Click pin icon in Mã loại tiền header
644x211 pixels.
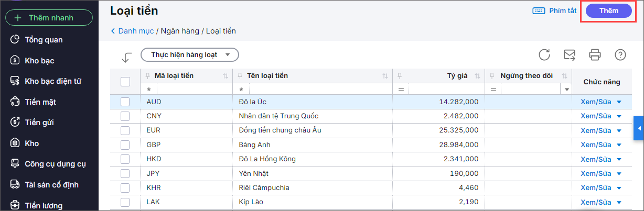click(x=147, y=76)
